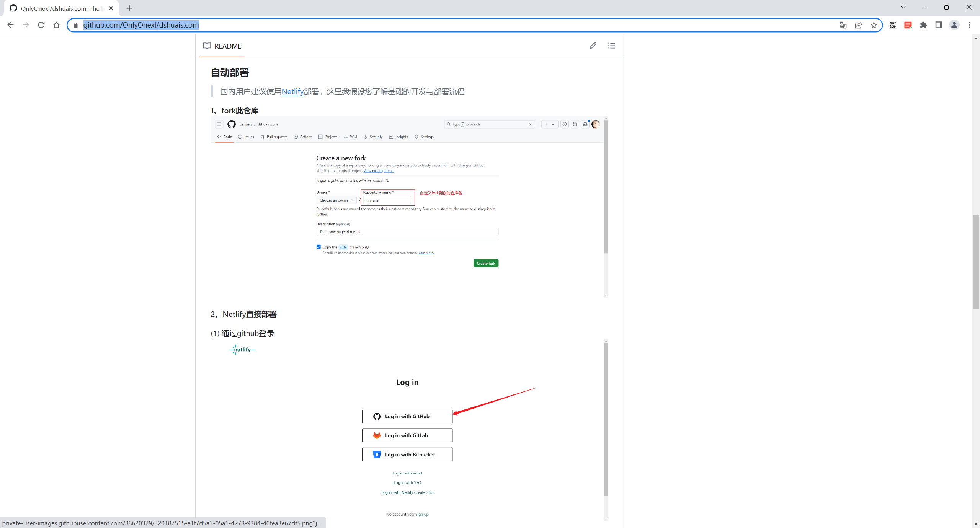Bookmark this page with the star
The image size is (980, 528).
point(874,25)
